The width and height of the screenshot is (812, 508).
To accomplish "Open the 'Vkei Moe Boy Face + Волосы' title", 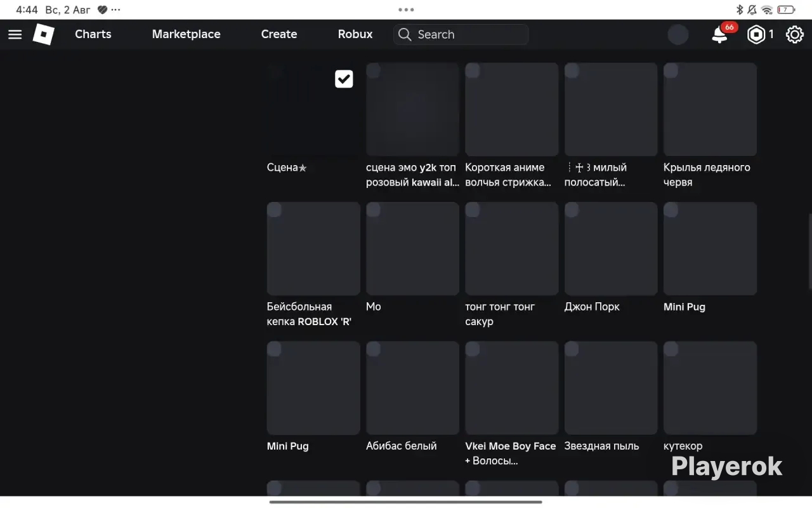I will pos(511,453).
